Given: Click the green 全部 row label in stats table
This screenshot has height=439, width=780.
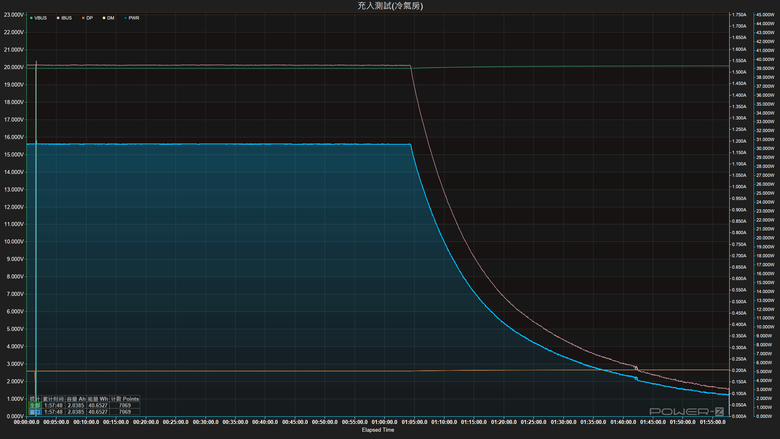Looking at the screenshot, I should (34, 405).
